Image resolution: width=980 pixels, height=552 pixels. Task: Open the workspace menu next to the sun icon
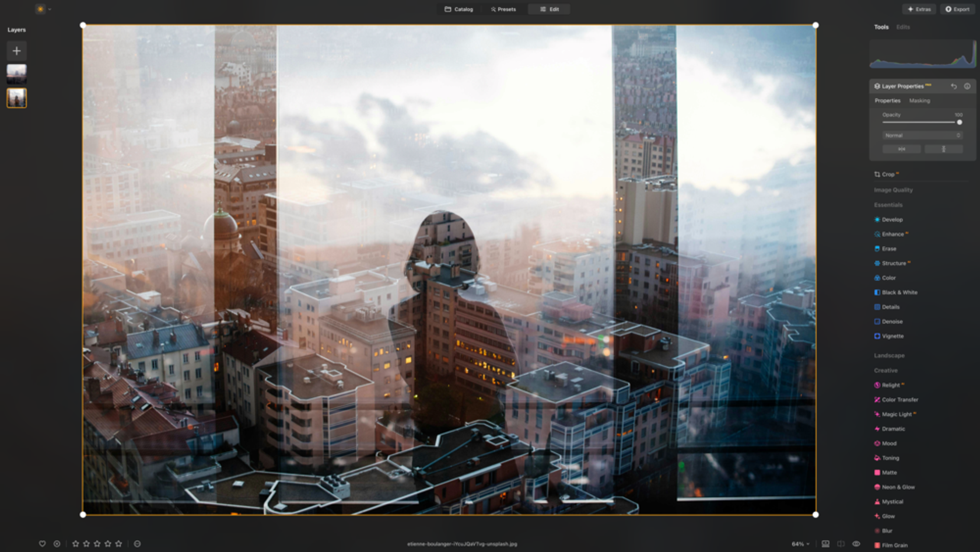[50, 9]
